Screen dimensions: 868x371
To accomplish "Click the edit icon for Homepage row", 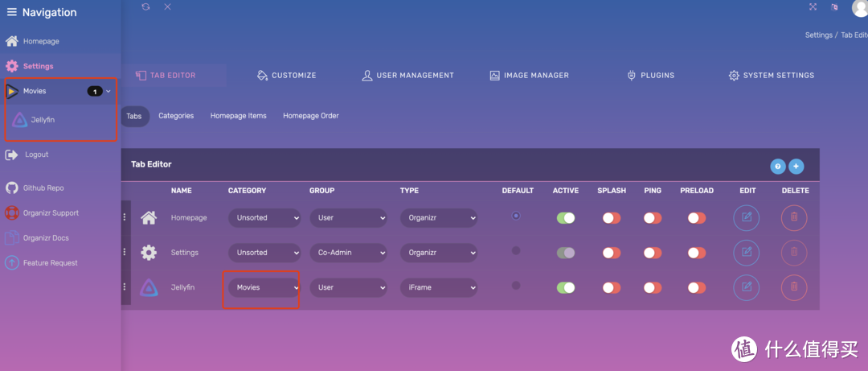I will click(746, 217).
